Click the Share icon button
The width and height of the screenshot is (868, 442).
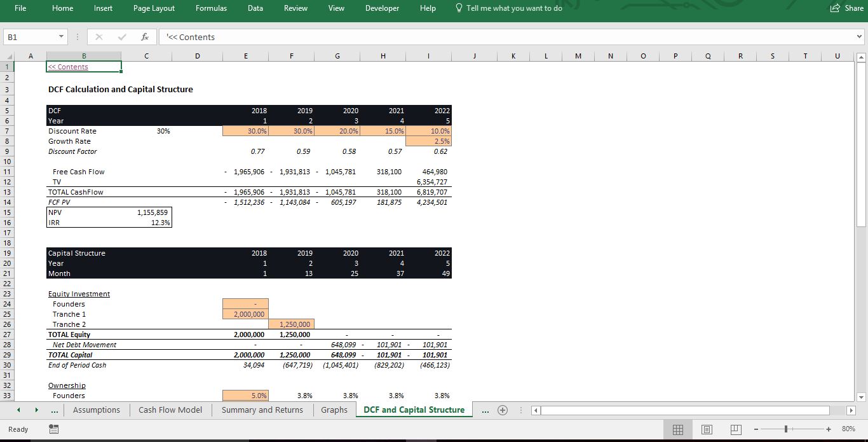point(846,8)
